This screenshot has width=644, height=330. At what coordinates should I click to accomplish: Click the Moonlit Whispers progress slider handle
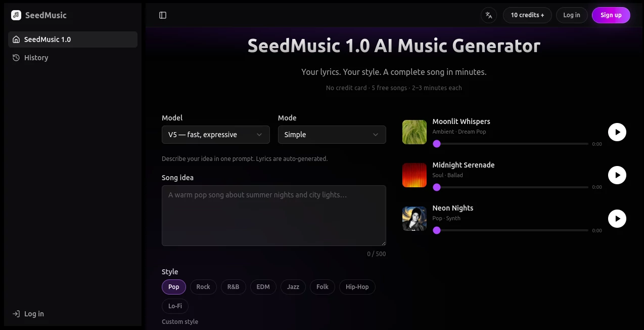pos(437,144)
